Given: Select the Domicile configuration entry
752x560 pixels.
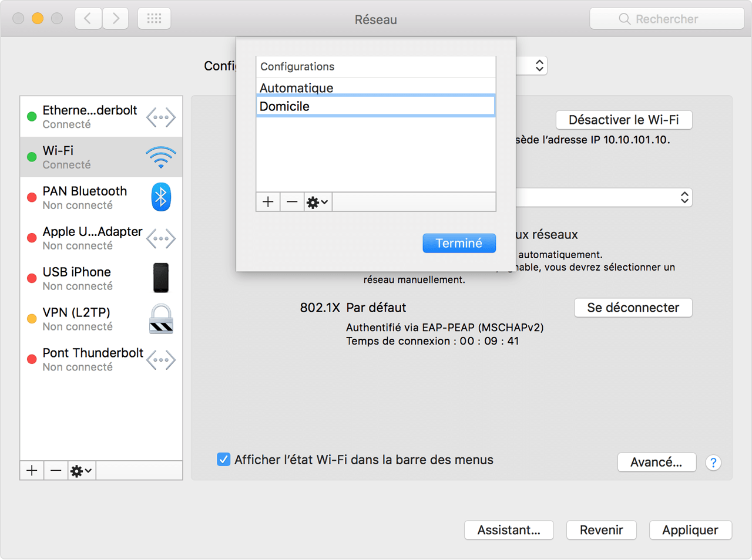Looking at the screenshot, I should (376, 106).
